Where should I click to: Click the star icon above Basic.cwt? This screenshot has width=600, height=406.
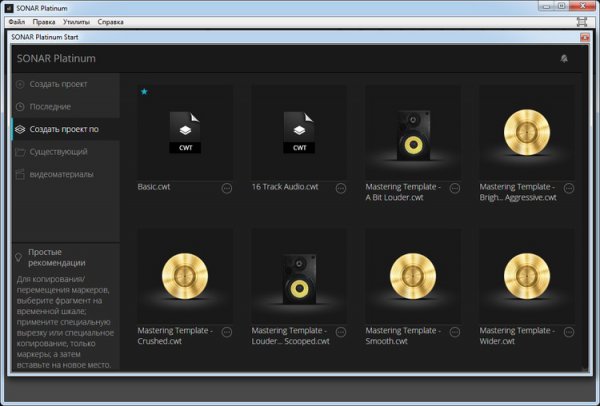144,91
